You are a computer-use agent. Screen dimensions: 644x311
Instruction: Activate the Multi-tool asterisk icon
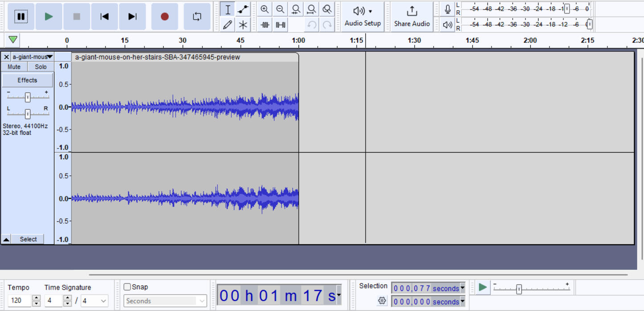(x=243, y=25)
